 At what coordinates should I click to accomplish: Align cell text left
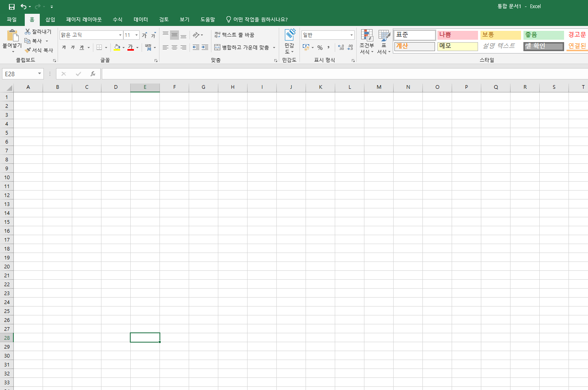166,47
